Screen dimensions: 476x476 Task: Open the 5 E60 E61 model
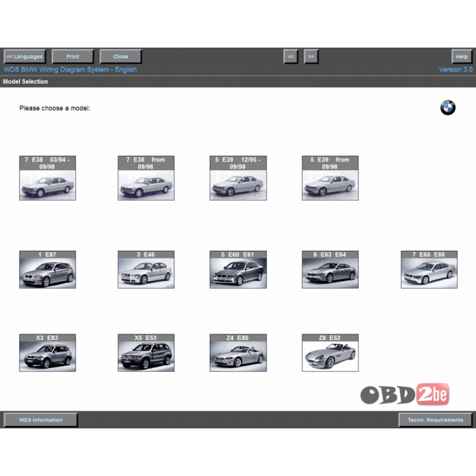238,270
